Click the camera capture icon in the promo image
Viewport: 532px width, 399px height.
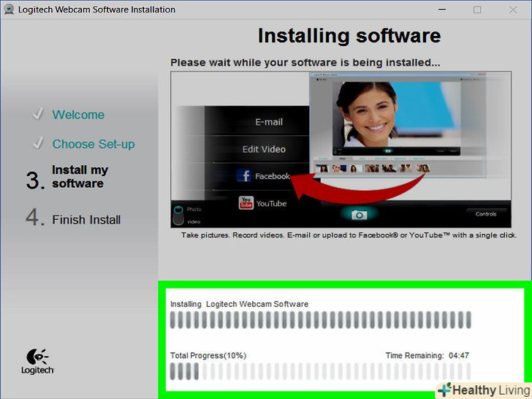pos(359,215)
